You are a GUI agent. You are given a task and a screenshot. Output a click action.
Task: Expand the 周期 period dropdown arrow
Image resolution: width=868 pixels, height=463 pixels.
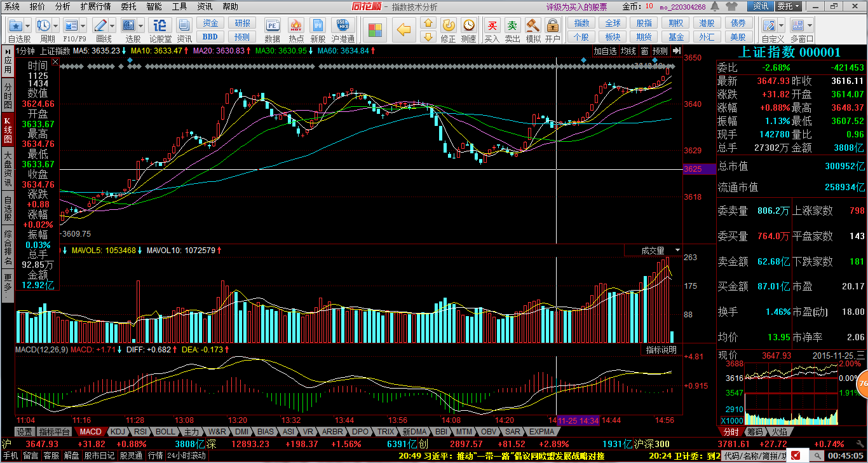[x=57, y=26]
